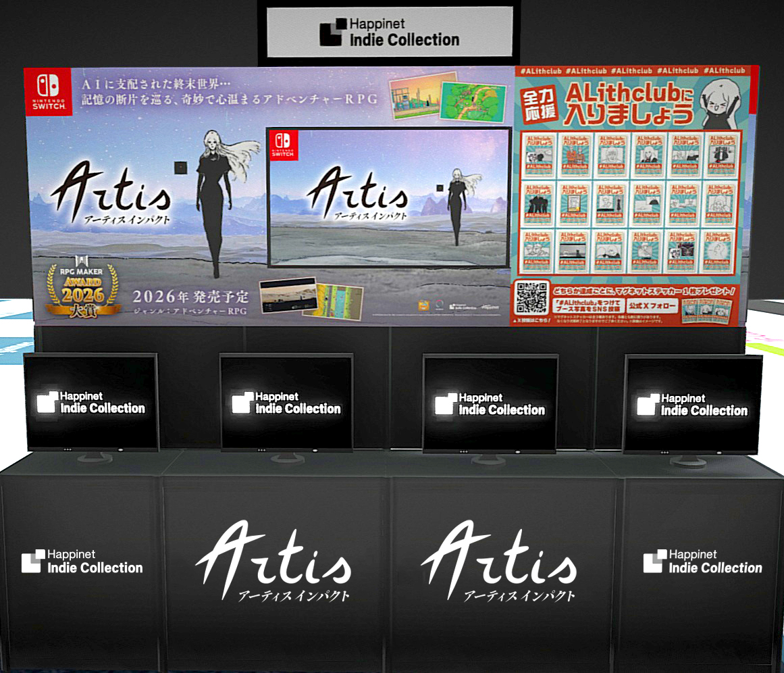Viewport: 784px width, 673px height.
Task: Click the Happinet logo on left counter panel
Action: [82, 562]
